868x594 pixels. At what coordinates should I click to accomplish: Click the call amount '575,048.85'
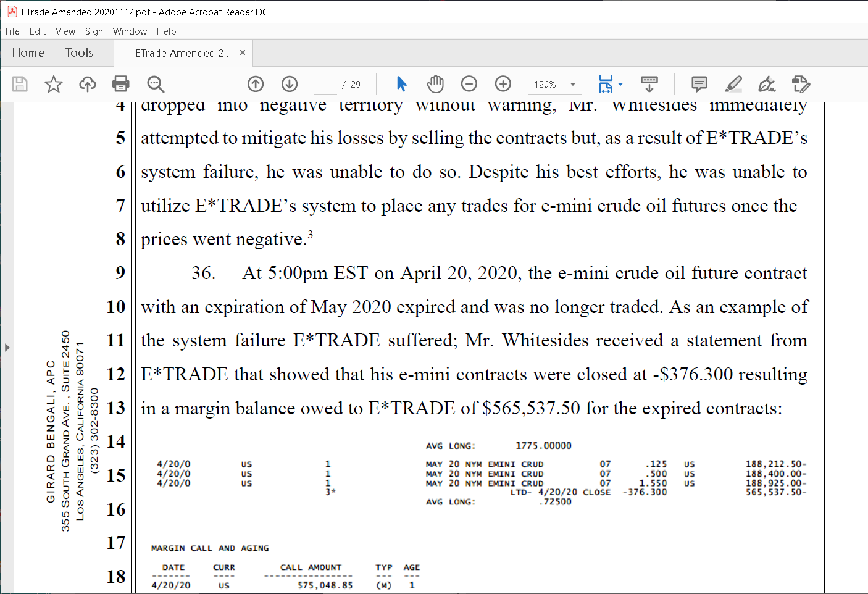(x=325, y=585)
